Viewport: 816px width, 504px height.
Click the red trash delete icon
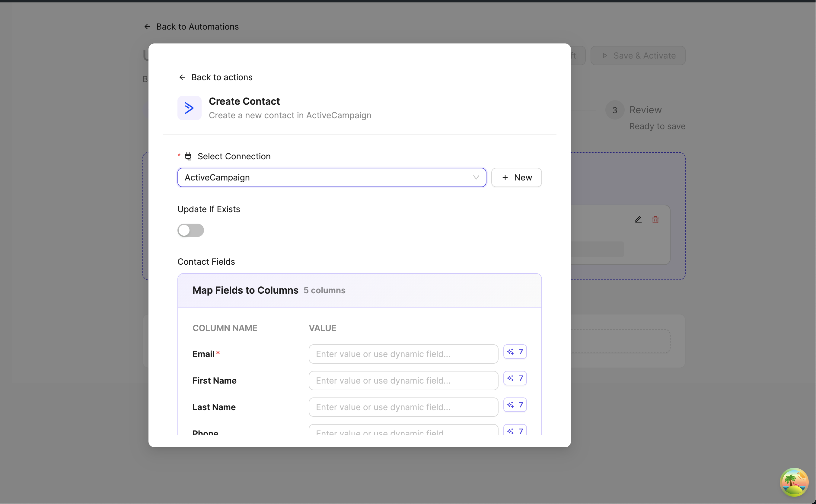(x=655, y=220)
